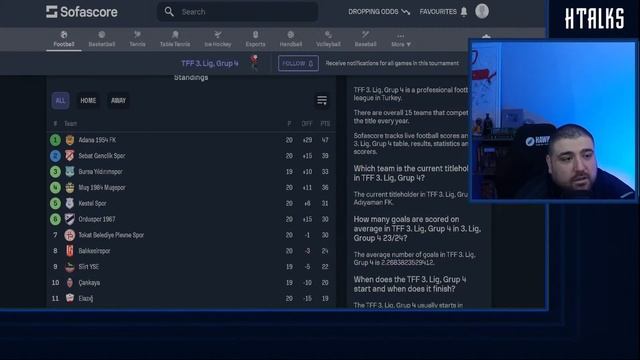The image size is (640, 360).
Task: Open the Favourites link
Action: [438, 12]
